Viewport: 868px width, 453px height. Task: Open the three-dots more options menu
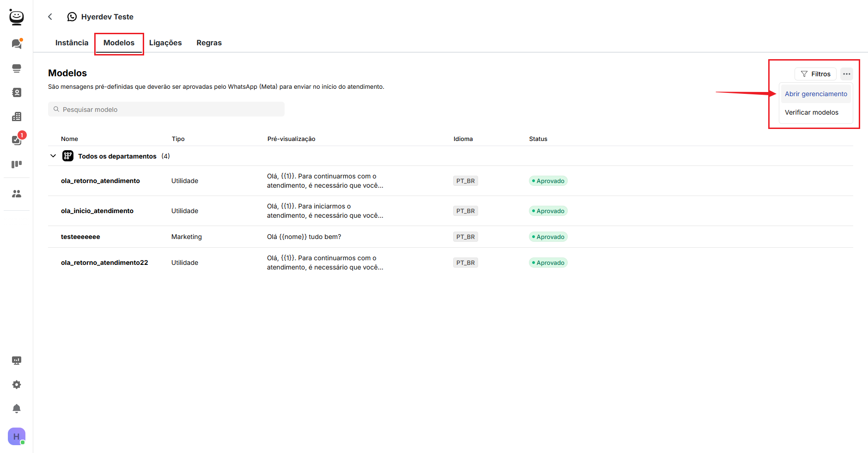pos(846,74)
